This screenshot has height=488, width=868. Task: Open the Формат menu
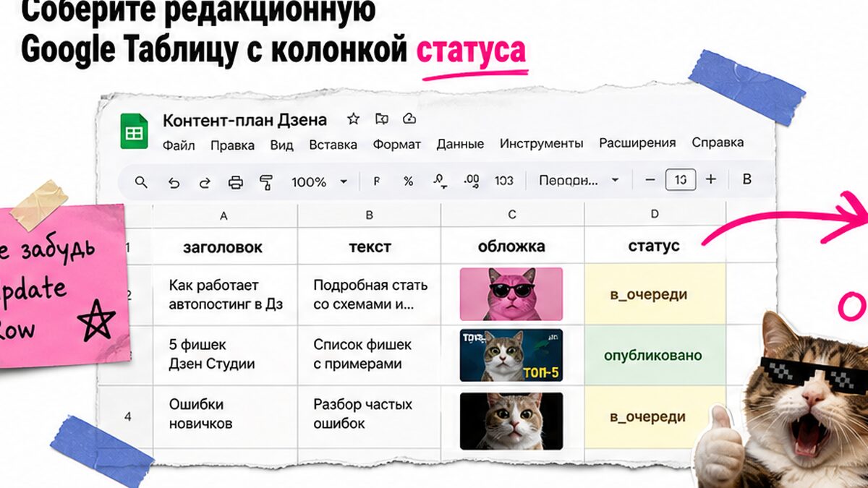(x=396, y=144)
